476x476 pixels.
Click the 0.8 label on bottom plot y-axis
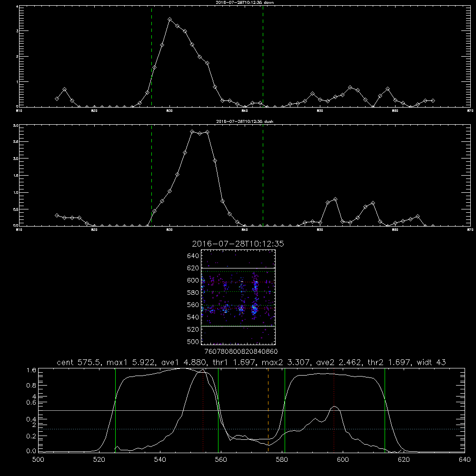pyautogui.click(x=31, y=385)
